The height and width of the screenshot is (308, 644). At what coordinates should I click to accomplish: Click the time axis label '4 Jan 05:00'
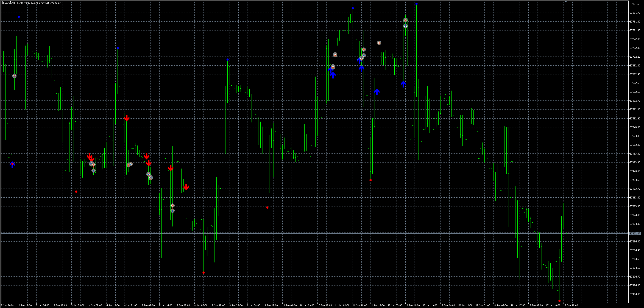pos(95,306)
